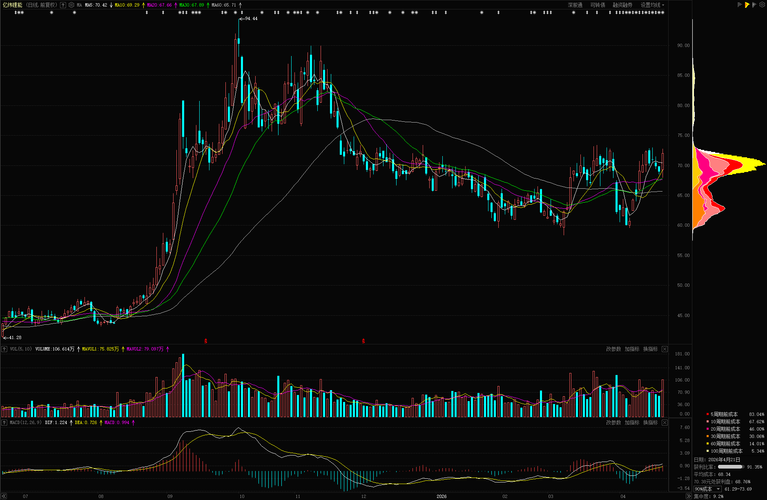
Task: Click the MACD(12,26,9) indicator name
Action: 25,422
